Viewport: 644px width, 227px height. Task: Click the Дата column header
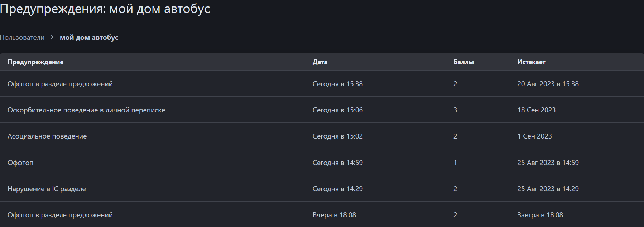pos(320,62)
